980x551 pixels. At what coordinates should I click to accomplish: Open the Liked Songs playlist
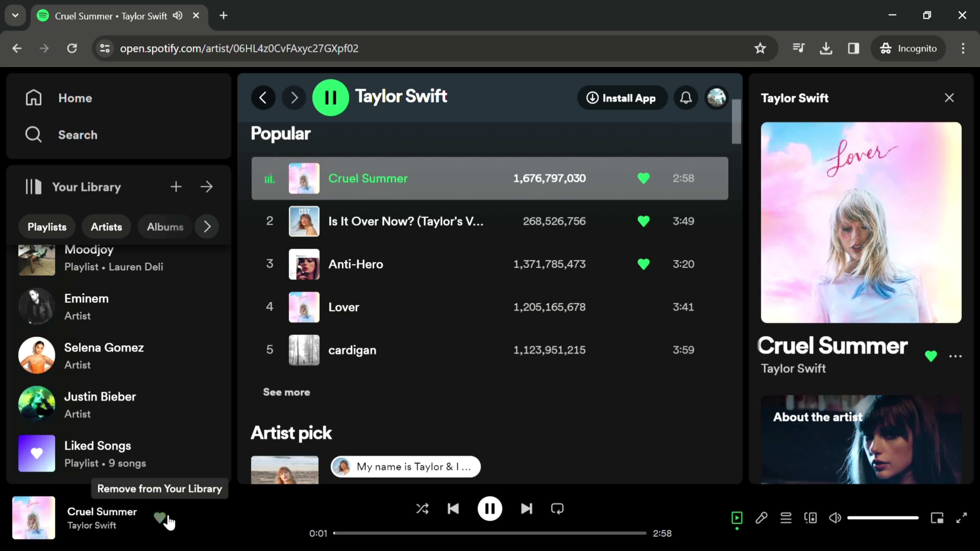point(118,454)
